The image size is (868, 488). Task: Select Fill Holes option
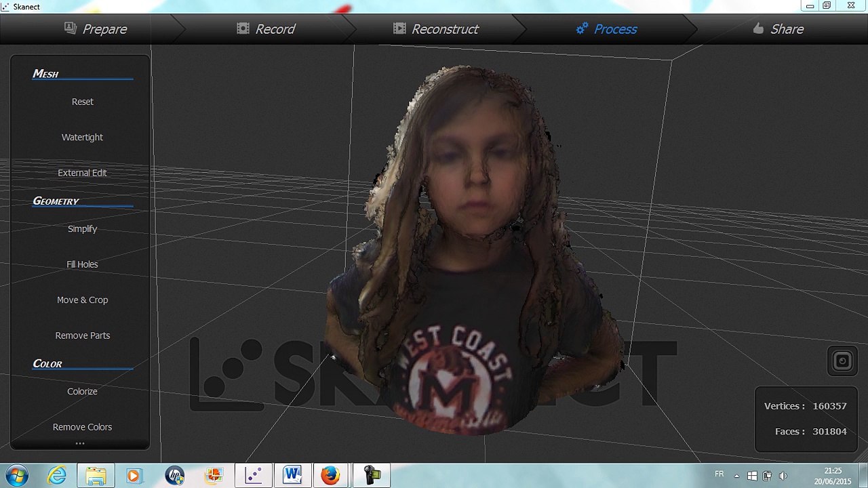coord(82,264)
